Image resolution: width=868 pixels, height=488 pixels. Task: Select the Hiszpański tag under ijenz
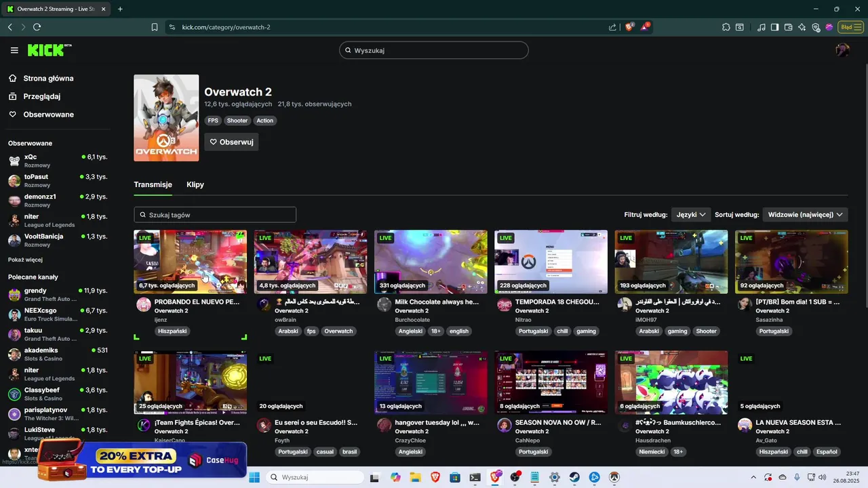click(172, 331)
